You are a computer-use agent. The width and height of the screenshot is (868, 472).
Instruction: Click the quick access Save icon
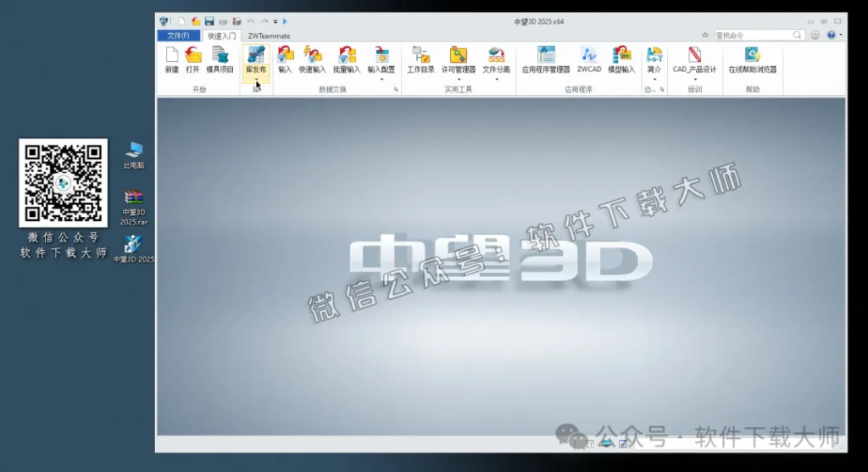tap(209, 21)
